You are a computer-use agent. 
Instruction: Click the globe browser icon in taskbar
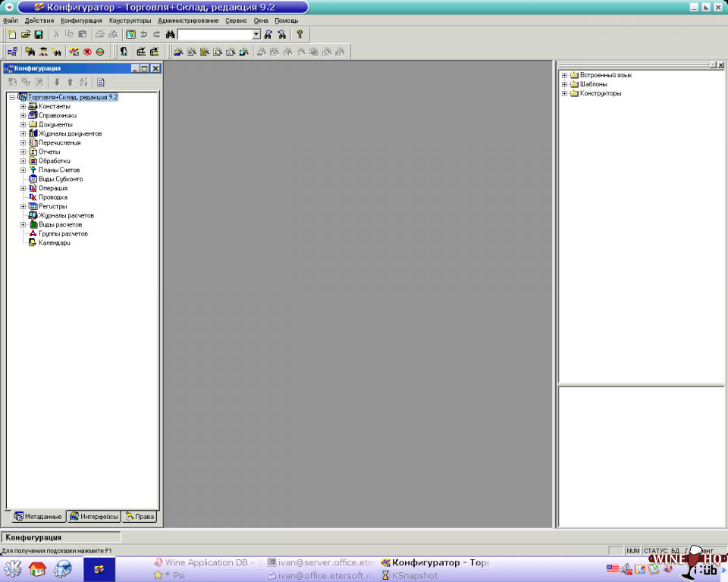tap(63, 569)
